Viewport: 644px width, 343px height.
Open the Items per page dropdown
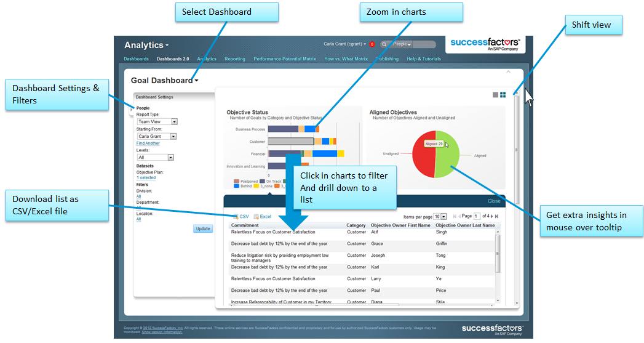(440, 217)
